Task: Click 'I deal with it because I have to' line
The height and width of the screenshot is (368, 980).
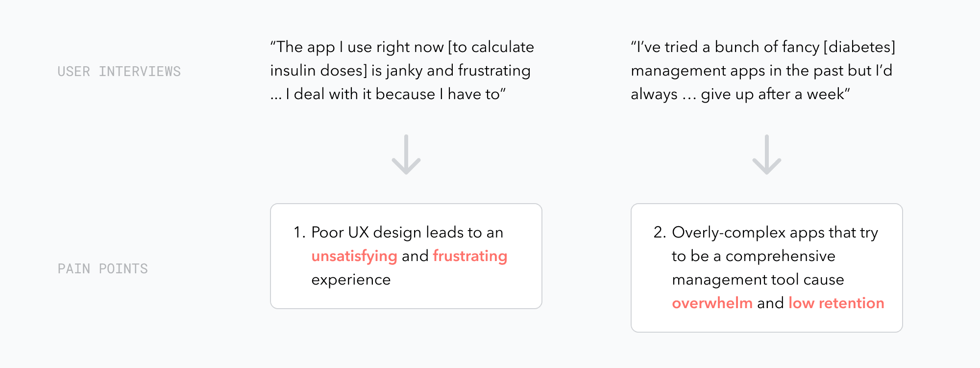Action: coord(396,94)
